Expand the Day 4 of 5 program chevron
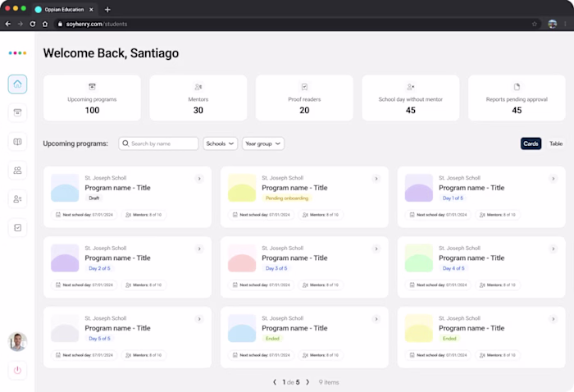The height and width of the screenshot is (392, 574). pos(553,248)
